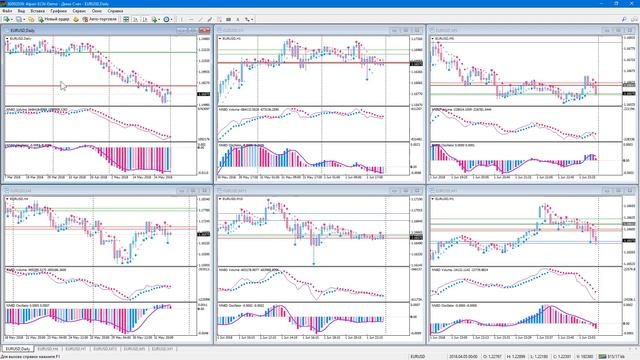Click the V: volume value in status bar
The image size is (640, 360).
point(584,356)
